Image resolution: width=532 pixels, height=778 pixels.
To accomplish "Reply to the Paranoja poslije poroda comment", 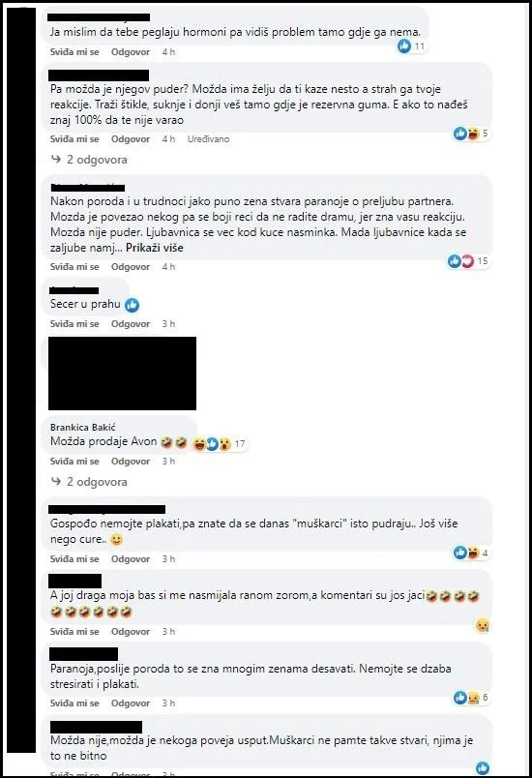I will click(131, 703).
